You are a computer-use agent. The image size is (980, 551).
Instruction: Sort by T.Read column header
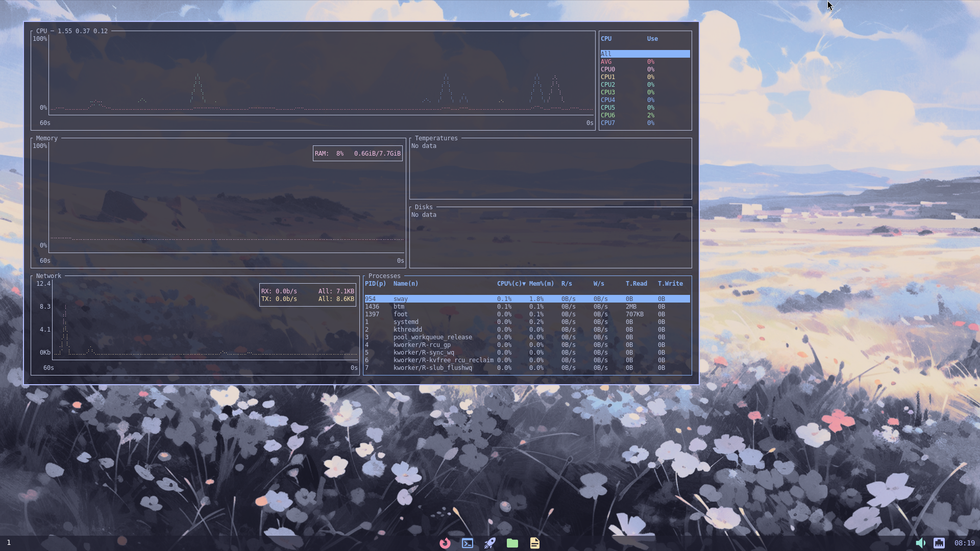coord(636,284)
